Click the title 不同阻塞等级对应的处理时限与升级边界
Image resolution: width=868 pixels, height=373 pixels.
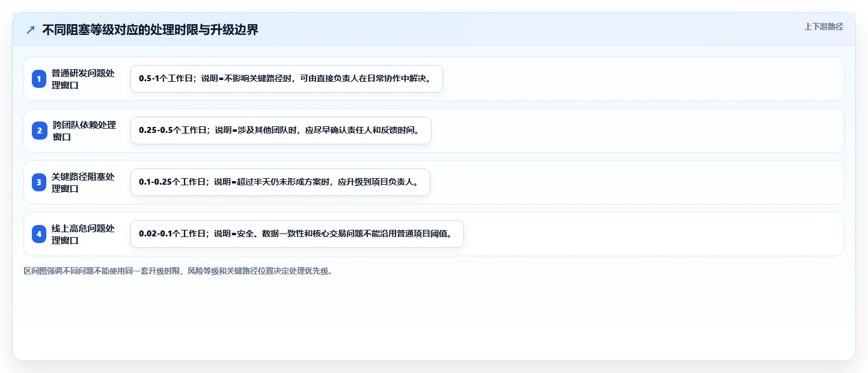click(150, 29)
